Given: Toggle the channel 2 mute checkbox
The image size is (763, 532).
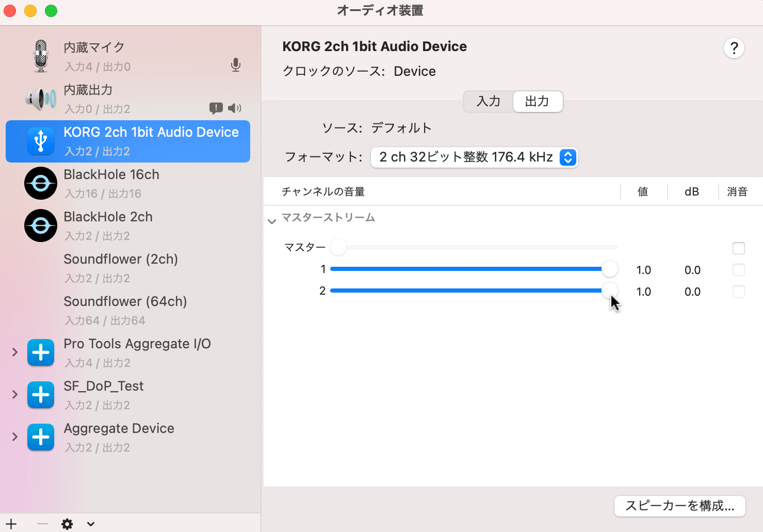Looking at the screenshot, I should pyautogui.click(x=739, y=292).
